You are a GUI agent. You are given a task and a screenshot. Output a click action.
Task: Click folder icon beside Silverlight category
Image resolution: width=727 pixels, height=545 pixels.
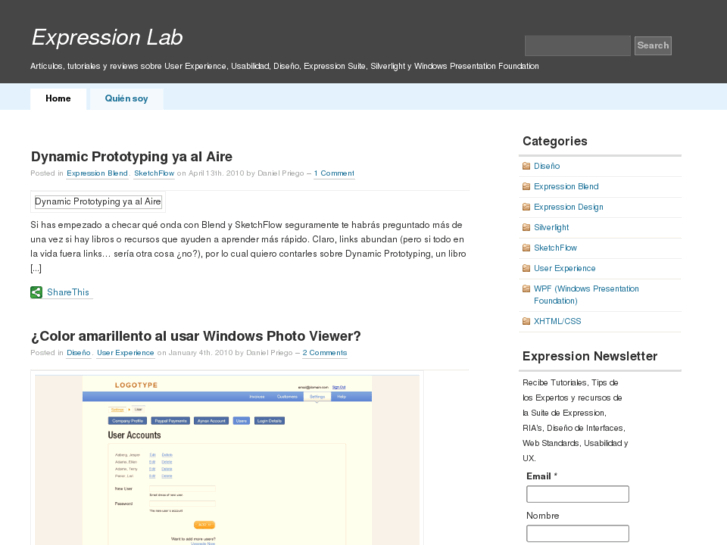(526, 227)
